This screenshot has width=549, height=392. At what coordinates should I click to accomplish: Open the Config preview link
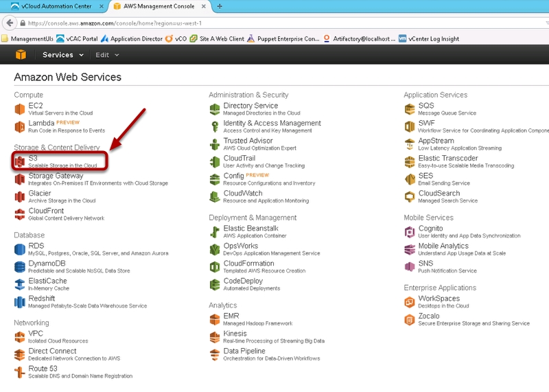pos(233,176)
